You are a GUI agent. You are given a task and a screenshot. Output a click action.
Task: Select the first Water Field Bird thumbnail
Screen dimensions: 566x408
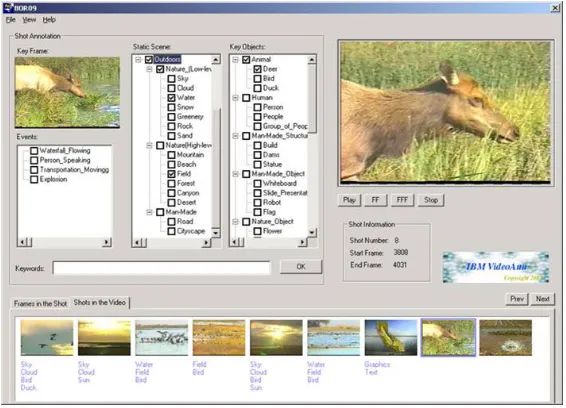[x=162, y=338]
